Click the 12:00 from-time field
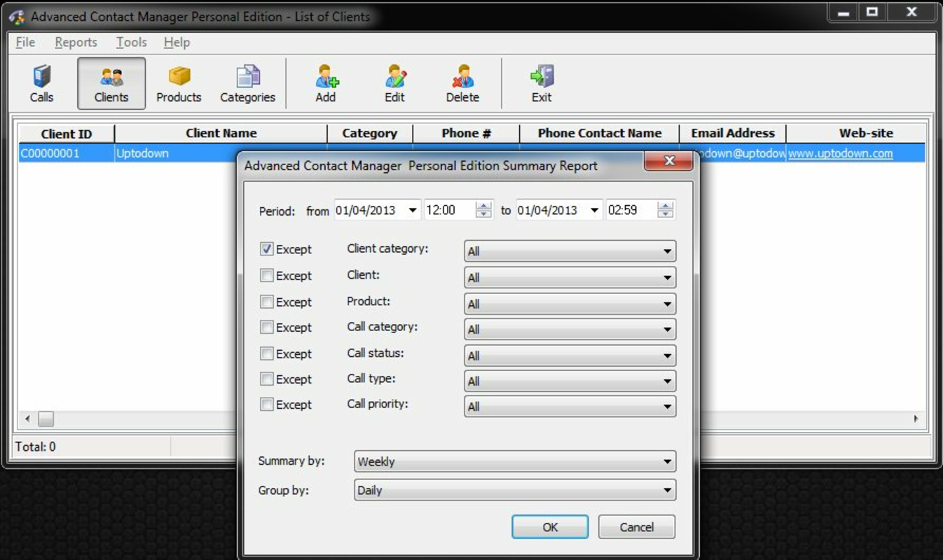 pyautogui.click(x=450, y=210)
